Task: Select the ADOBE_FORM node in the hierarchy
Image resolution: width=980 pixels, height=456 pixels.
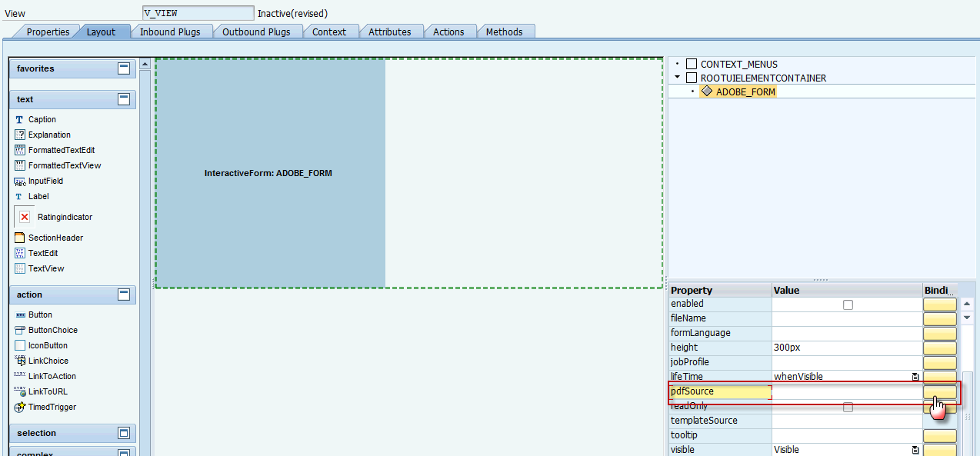Action: (x=744, y=91)
